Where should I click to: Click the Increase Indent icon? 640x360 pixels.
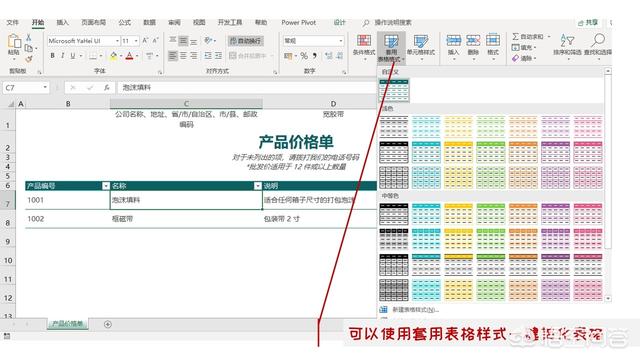218,56
